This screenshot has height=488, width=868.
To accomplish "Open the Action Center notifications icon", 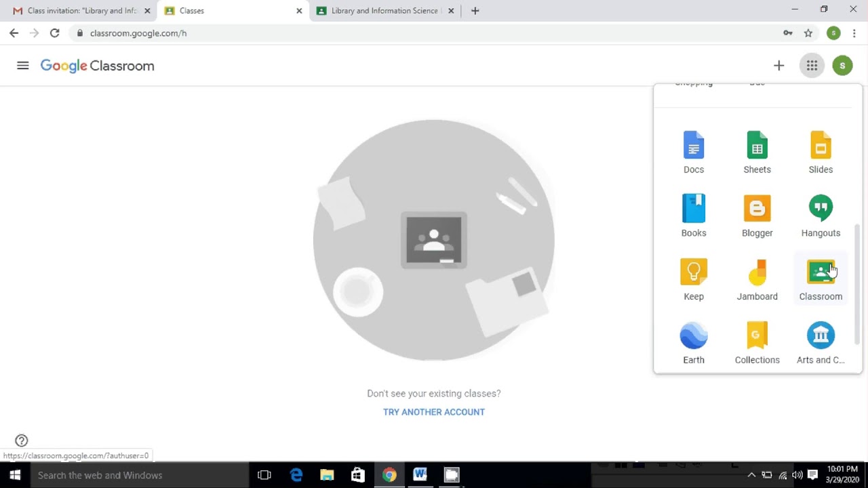I will click(813, 475).
